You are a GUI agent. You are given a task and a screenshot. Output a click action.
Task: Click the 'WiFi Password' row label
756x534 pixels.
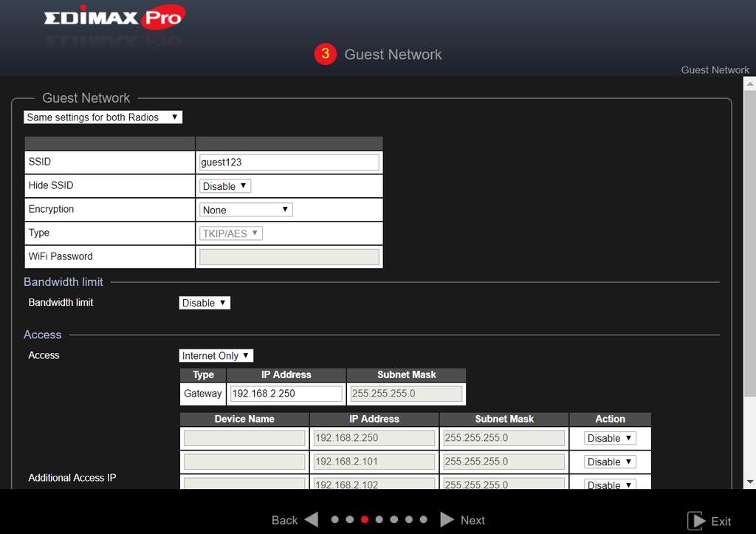coord(61,256)
